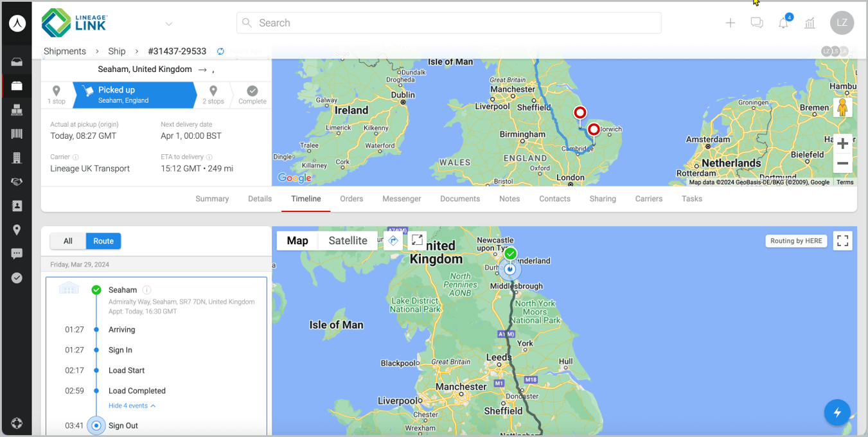Image resolution: width=868 pixels, height=437 pixels.
Task: Open the Summary tab
Action: tap(212, 199)
